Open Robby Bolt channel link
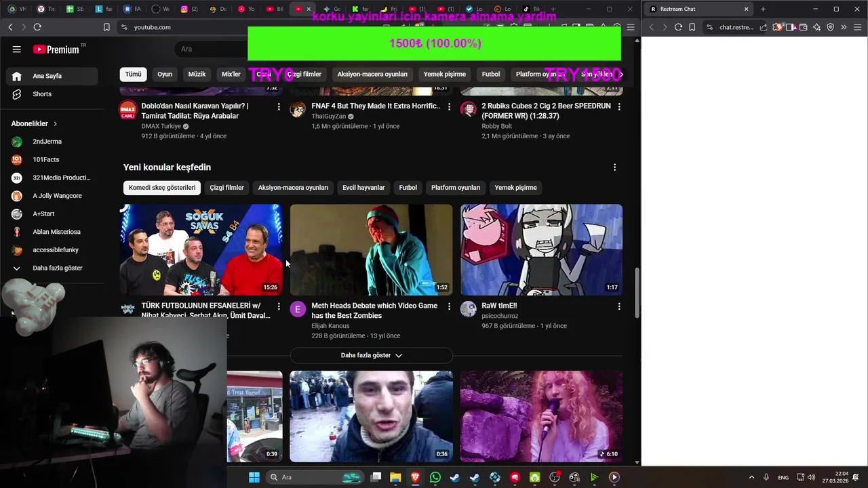The height and width of the screenshot is (488, 868). pyautogui.click(x=496, y=126)
